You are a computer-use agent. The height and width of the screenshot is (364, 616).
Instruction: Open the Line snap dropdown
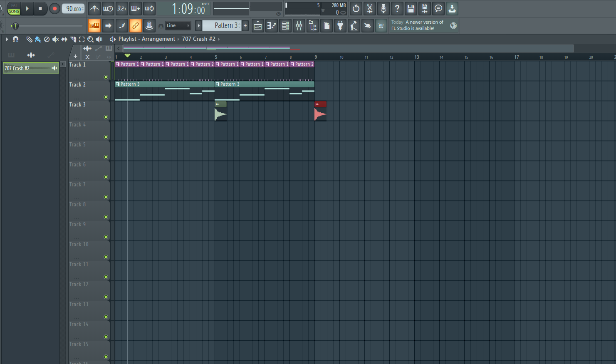(178, 25)
